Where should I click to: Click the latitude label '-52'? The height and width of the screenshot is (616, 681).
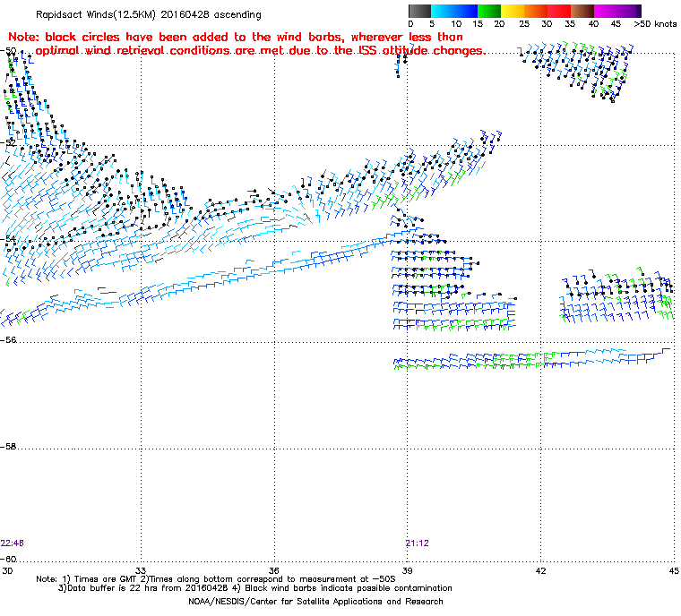coord(9,143)
